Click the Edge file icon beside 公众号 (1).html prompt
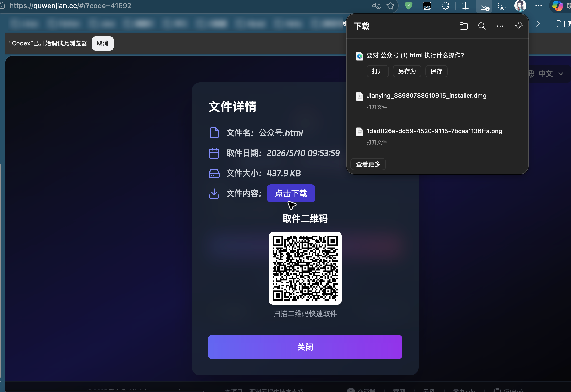 tap(359, 56)
